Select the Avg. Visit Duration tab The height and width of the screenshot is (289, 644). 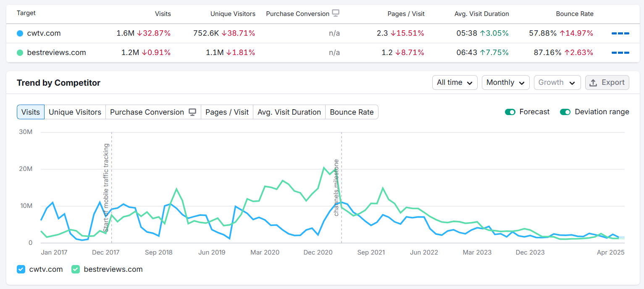289,112
